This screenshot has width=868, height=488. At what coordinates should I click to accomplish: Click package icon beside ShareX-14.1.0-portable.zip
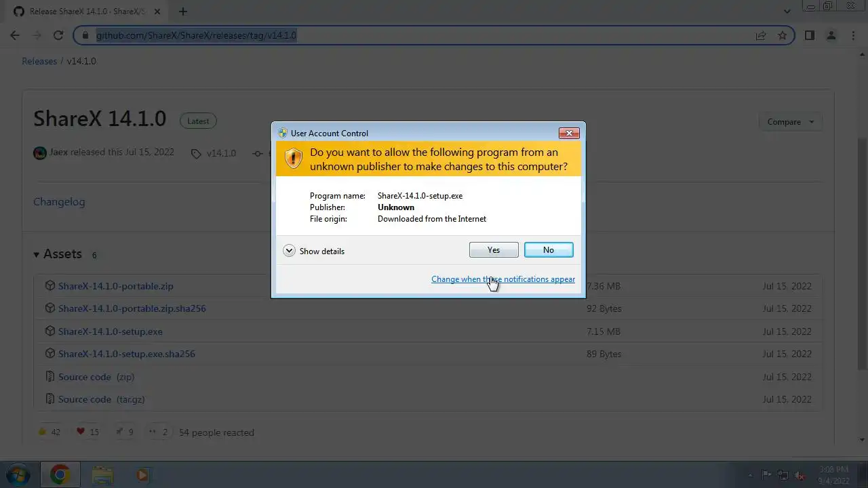(50, 286)
